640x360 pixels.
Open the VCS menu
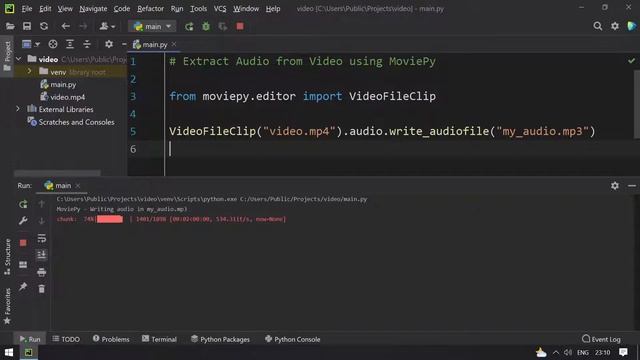pos(220,9)
